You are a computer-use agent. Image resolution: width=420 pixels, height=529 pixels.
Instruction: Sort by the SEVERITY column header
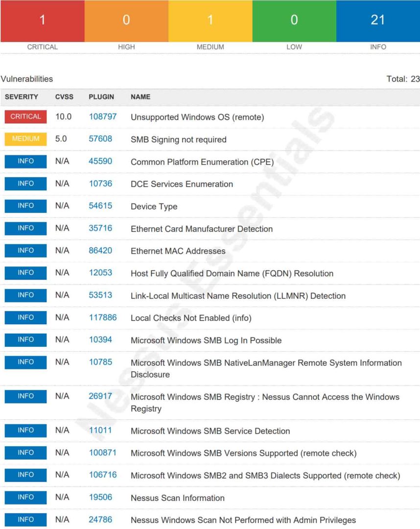pyautogui.click(x=22, y=97)
